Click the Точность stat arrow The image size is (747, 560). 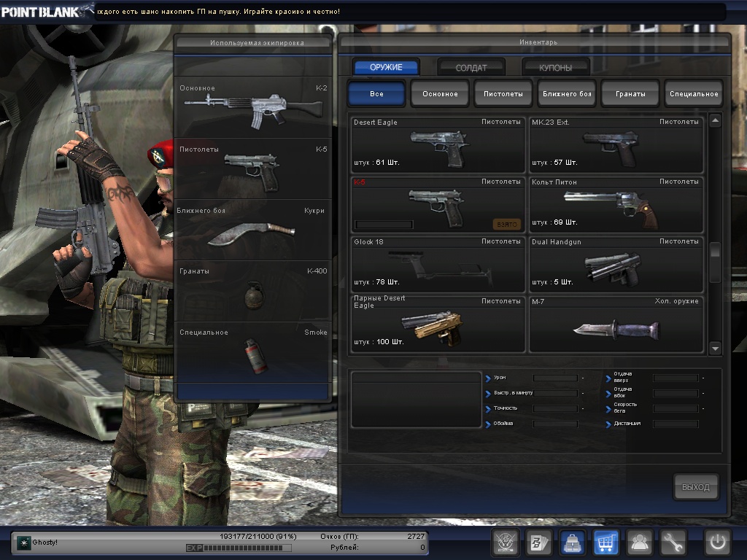(x=488, y=408)
